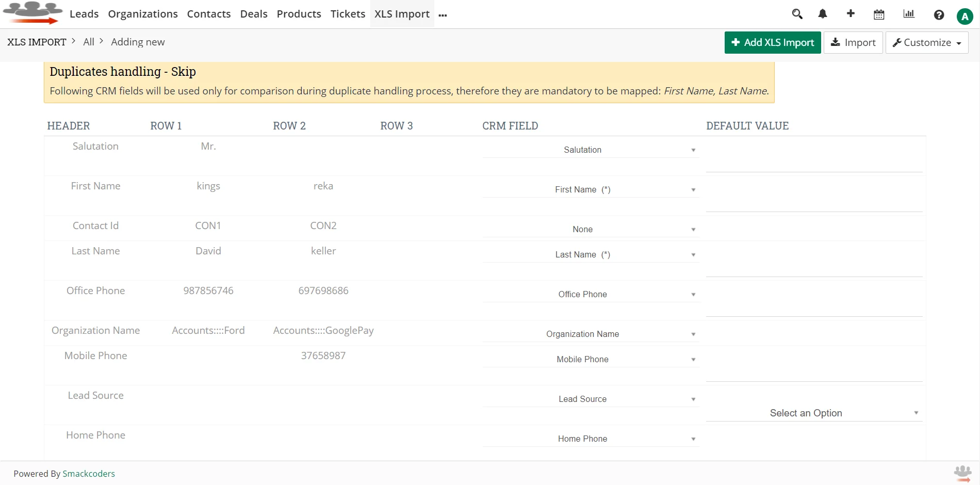The image size is (980, 485).
Task: Switch to the Contacts module
Action: click(208, 14)
